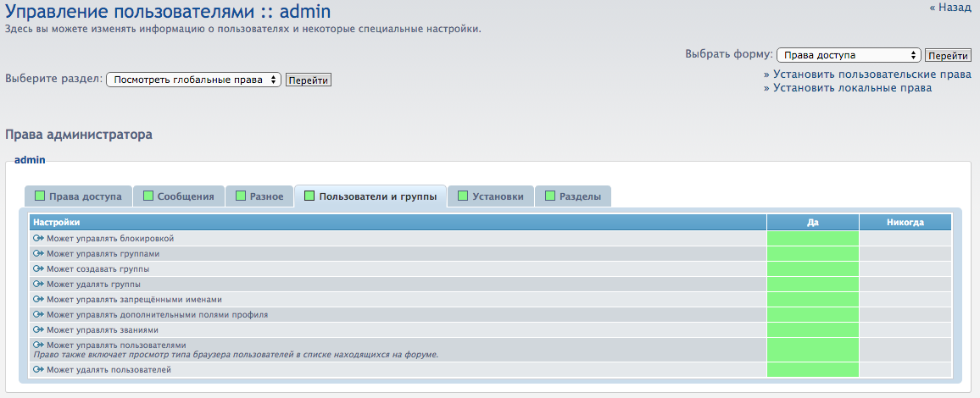Expand the 'Выберите раздел' dropdown
Image resolution: width=980 pixels, height=398 pixels.
[x=193, y=80]
